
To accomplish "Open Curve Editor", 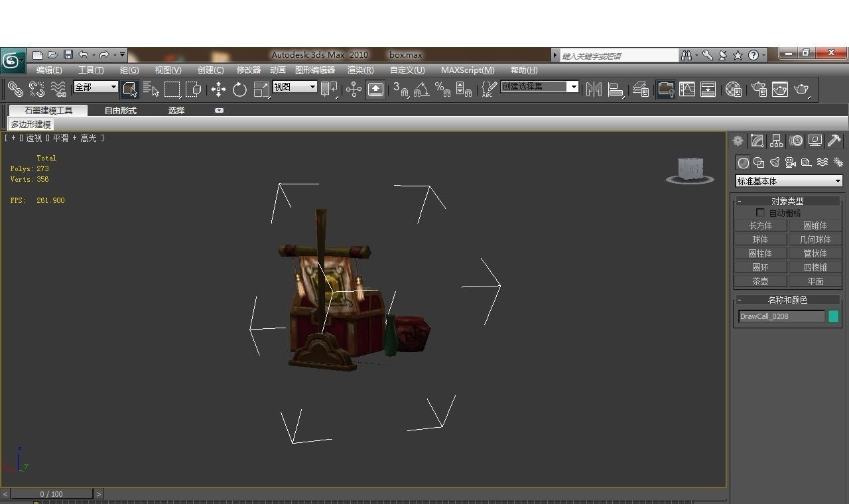I will click(x=687, y=89).
